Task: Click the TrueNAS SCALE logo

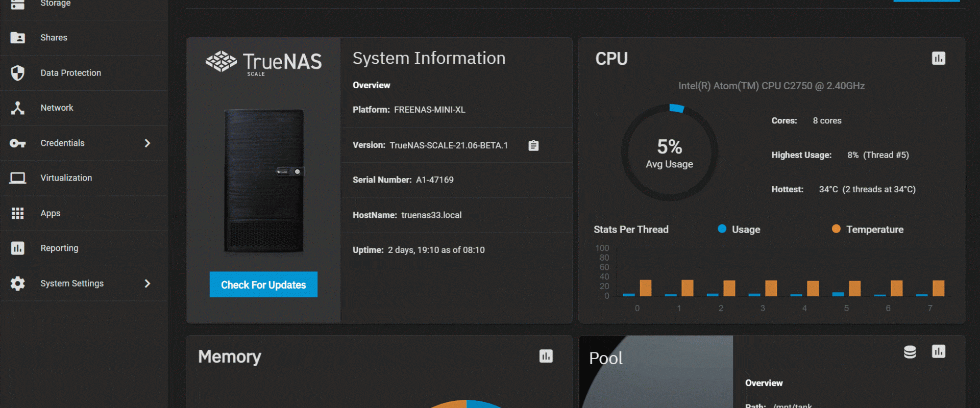Action: tap(264, 63)
